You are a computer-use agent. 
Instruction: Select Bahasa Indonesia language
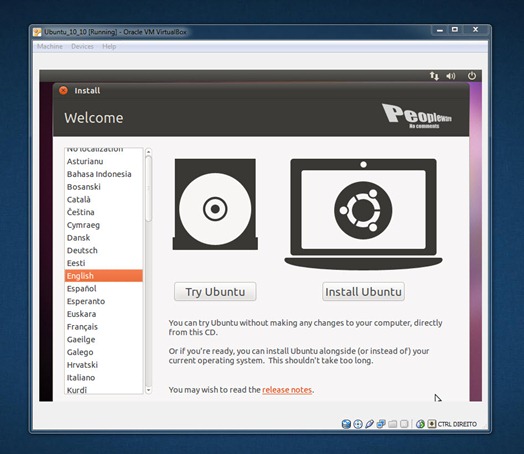click(x=104, y=174)
